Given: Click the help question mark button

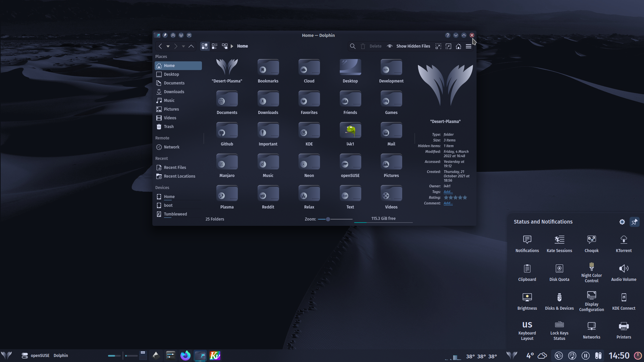Looking at the screenshot, I should 448,35.
